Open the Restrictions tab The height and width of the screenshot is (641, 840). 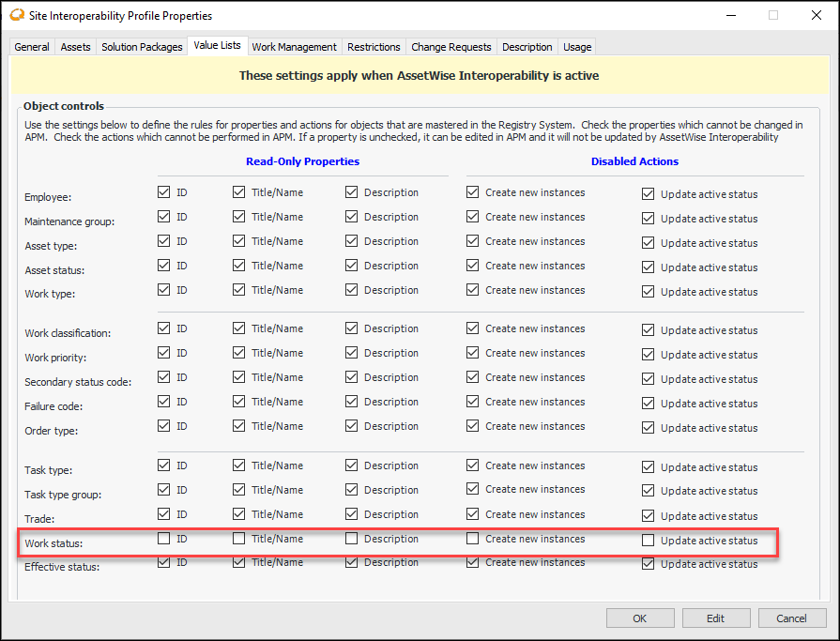click(374, 47)
